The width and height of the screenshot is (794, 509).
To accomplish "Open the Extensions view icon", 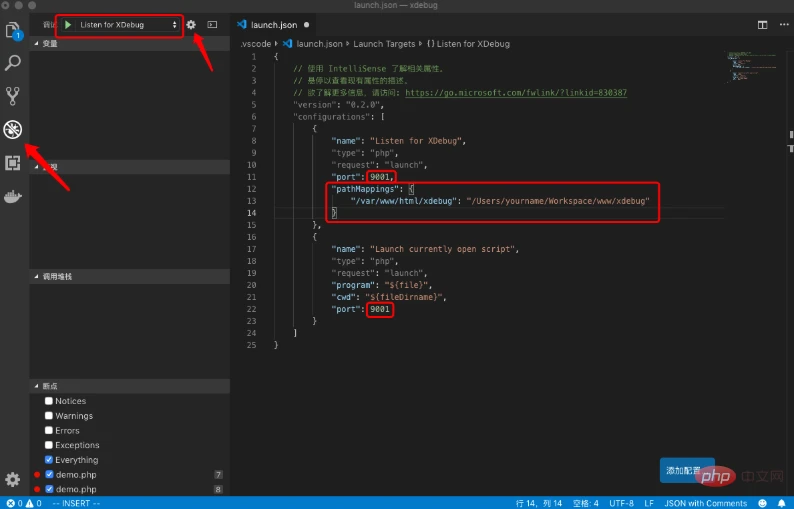I will click(13, 163).
